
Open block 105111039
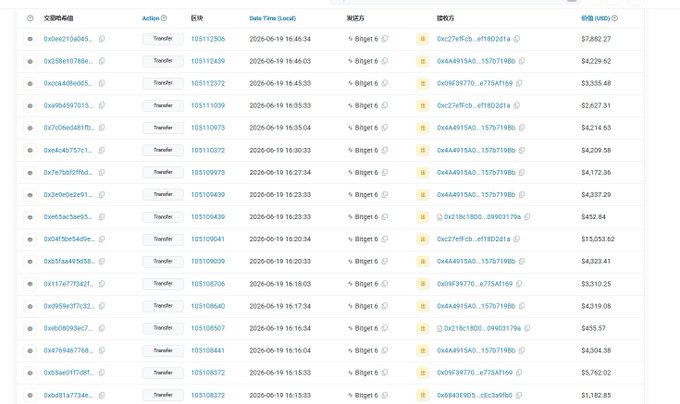[x=208, y=106]
